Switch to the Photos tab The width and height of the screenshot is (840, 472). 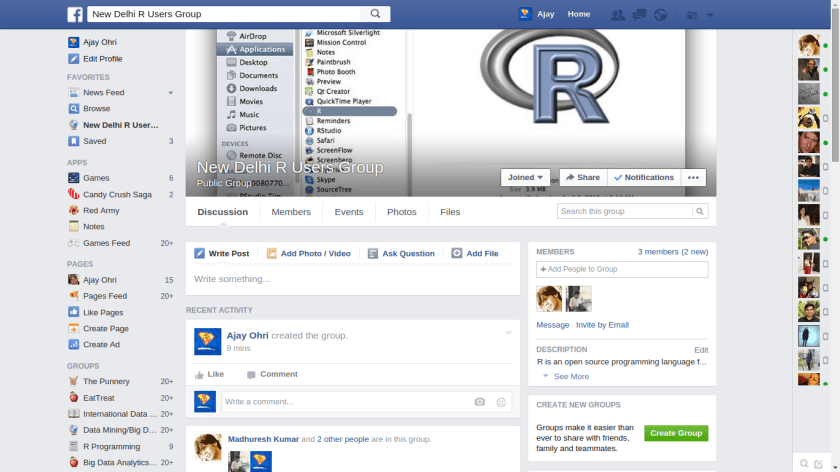click(x=402, y=212)
